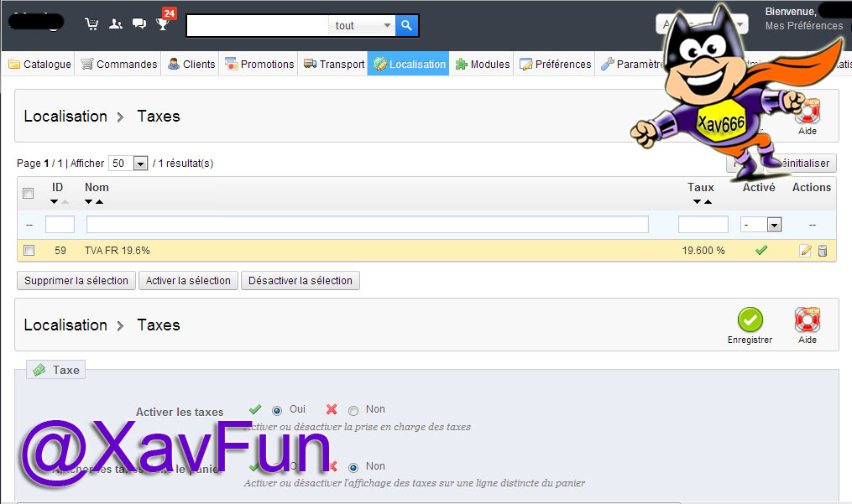852x504 pixels.
Task: Open the Préférences menu
Action: click(x=556, y=64)
